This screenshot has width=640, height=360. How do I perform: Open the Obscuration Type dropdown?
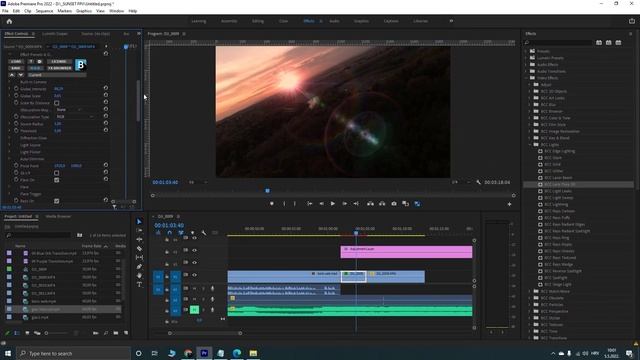pos(75,117)
